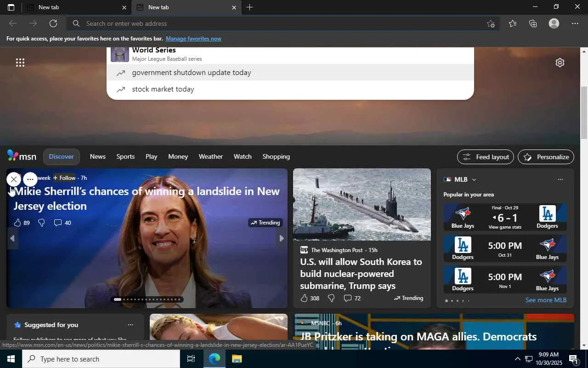The image size is (588, 368).
Task: Select 'stock market today' suggestion
Action: coord(290,89)
